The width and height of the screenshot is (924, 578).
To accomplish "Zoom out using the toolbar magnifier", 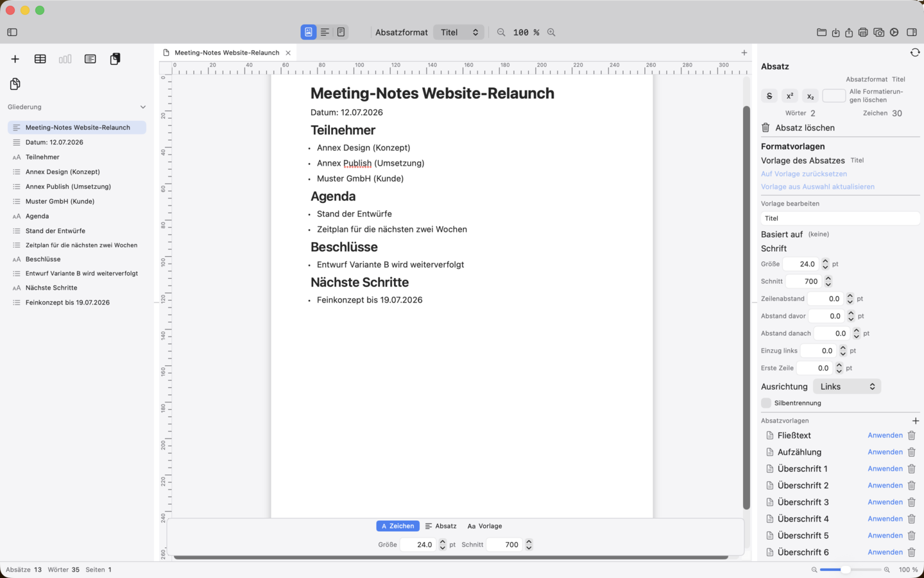I will [x=501, y=32].
